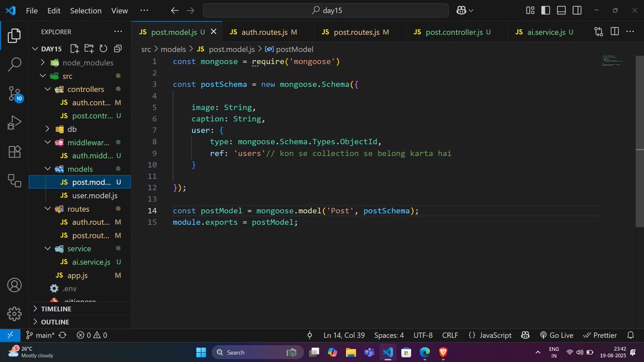This screenshot has height=362, width=644.
Task: Open notifications bell in status bar
Action: tap(631, 335)
